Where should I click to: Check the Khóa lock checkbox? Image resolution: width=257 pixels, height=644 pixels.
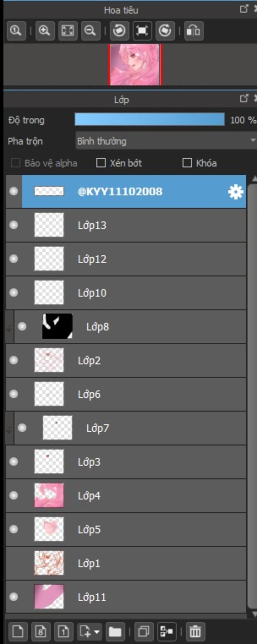pos(187,163)
